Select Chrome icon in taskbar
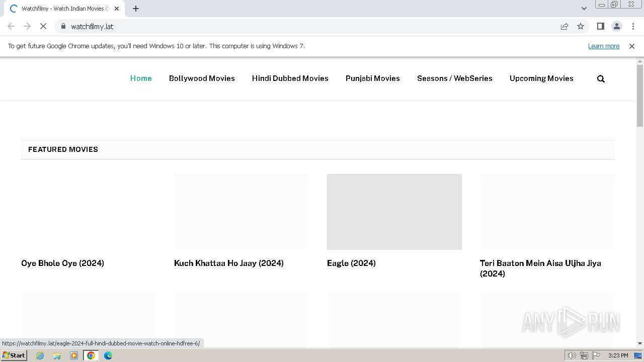 click(x=91, y=355)
